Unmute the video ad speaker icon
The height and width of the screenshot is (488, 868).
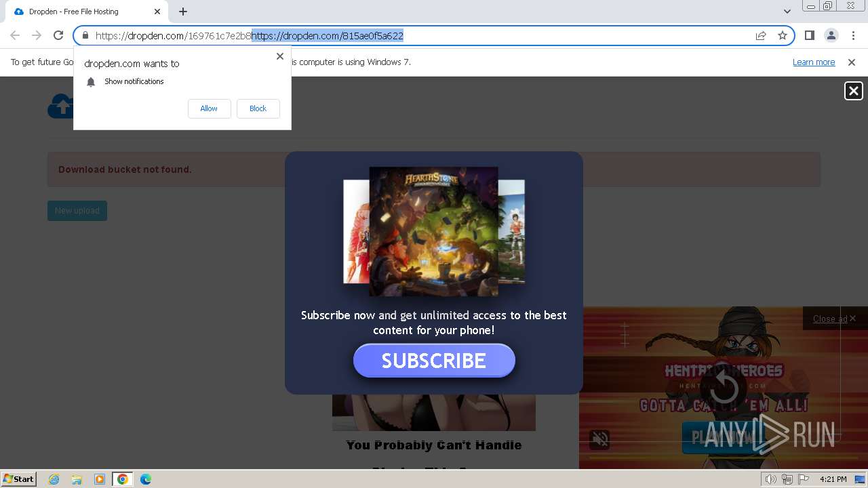tap(600, 439)
